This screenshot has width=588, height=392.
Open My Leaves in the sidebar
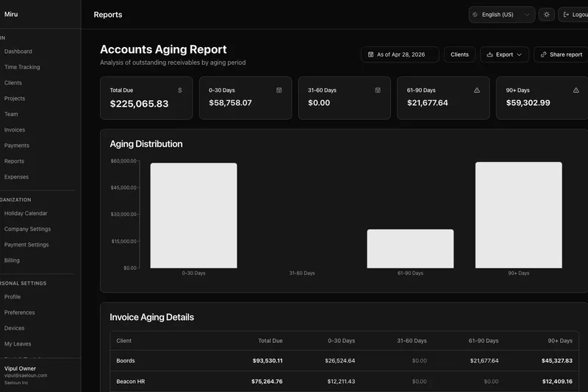point(18,344)
